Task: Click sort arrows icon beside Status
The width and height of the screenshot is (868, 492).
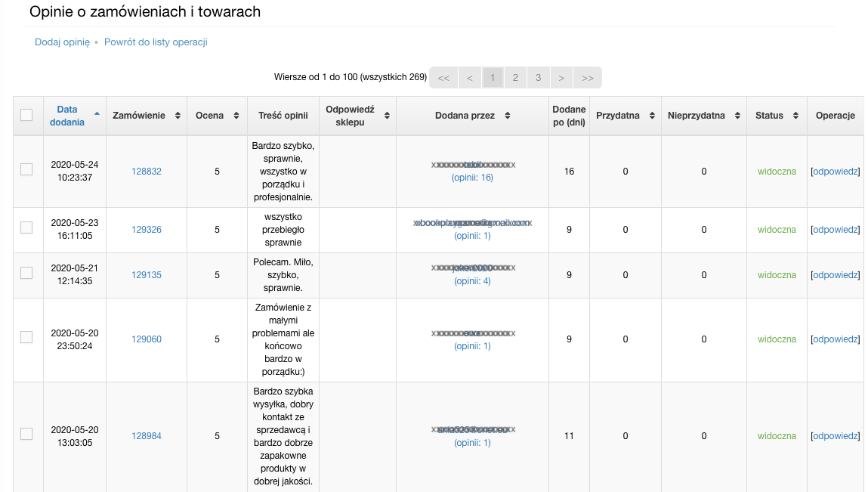Action: pos(795,115)
